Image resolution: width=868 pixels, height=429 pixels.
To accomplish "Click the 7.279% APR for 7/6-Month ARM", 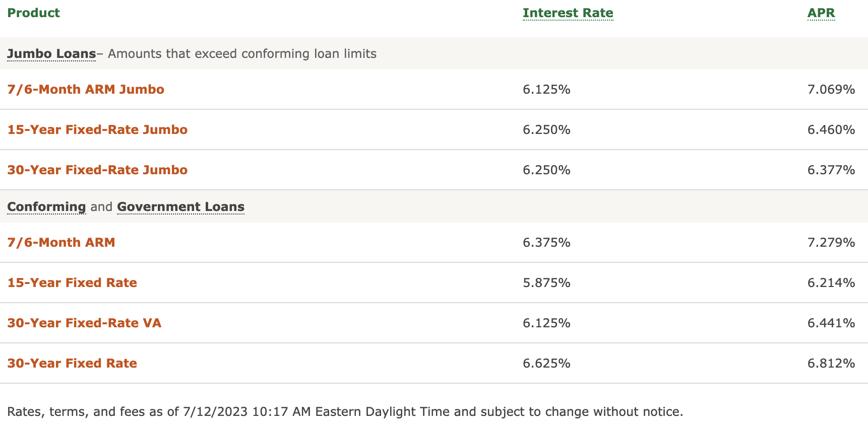I will 831,243.
